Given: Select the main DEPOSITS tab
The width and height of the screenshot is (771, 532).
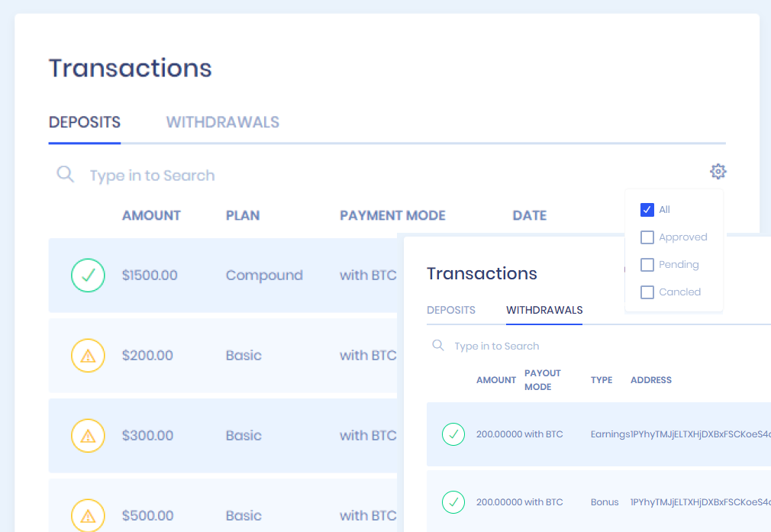Looking at the screenshot, I should pyautogui.click(x=85, y=122).
